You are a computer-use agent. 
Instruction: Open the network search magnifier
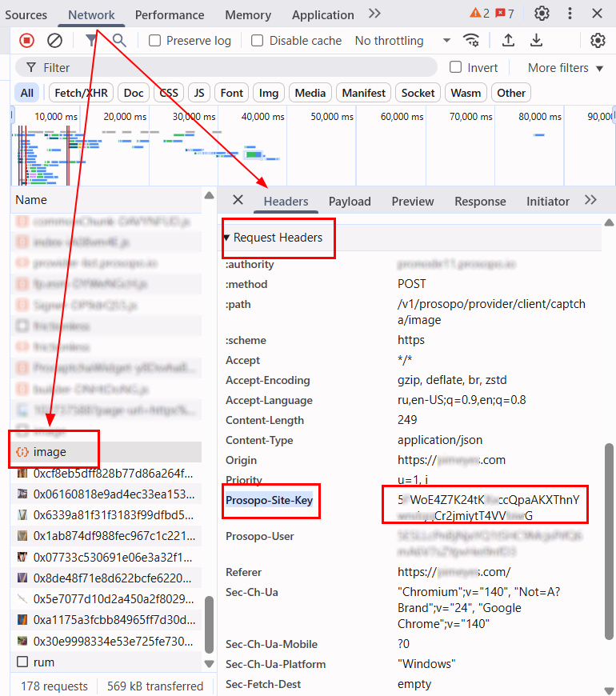coord(119,41)
